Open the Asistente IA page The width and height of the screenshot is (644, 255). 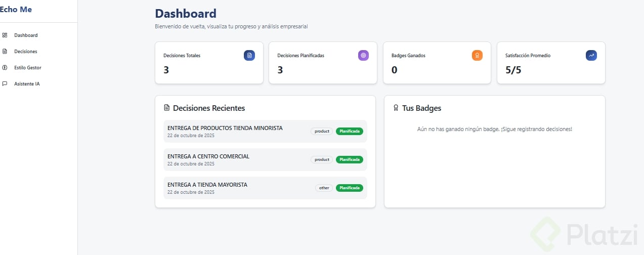point(26,84)
